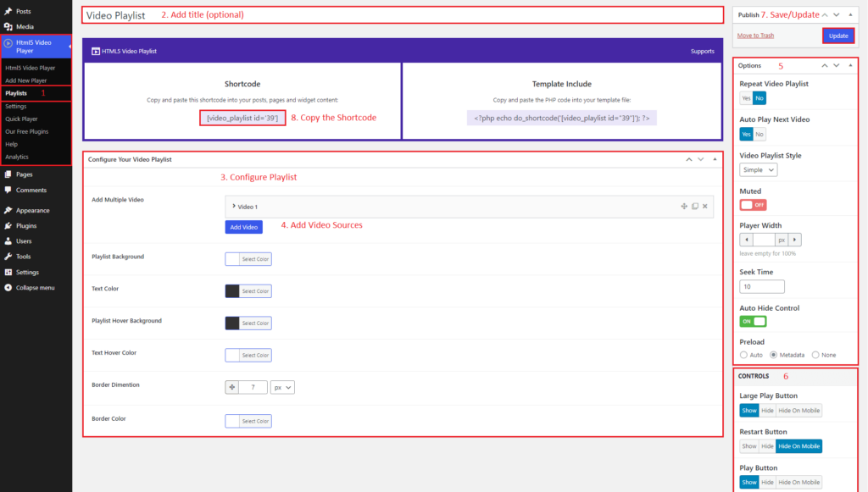Click the Border Dimention all-sides icon
The height and width of the screenshot is (492, 868).
232,387
